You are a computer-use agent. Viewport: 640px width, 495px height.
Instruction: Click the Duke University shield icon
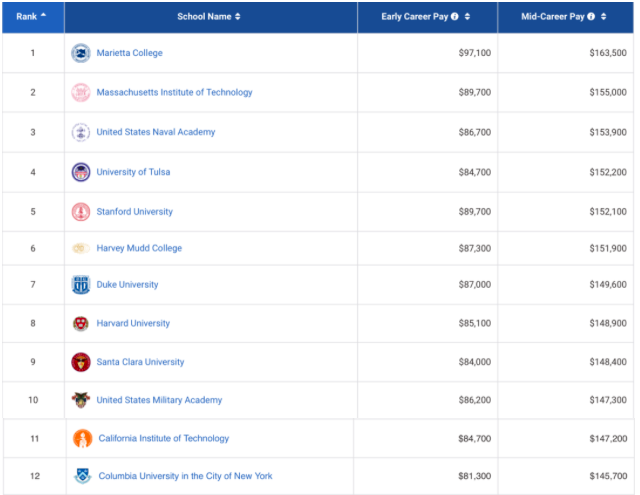click(81, 284)
